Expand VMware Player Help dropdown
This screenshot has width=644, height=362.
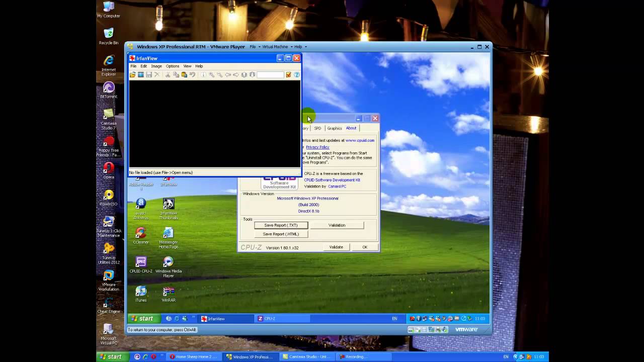tap(300, 47)
